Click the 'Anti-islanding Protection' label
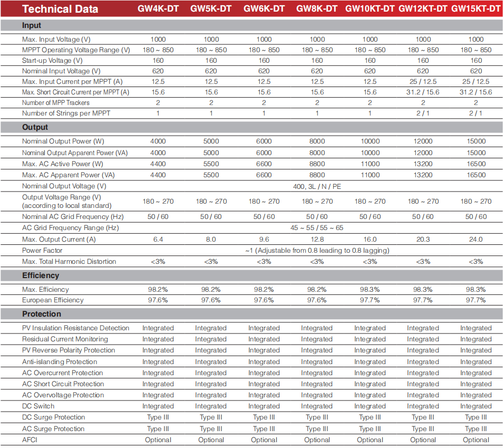504x448 pixels. click(60, 362)
